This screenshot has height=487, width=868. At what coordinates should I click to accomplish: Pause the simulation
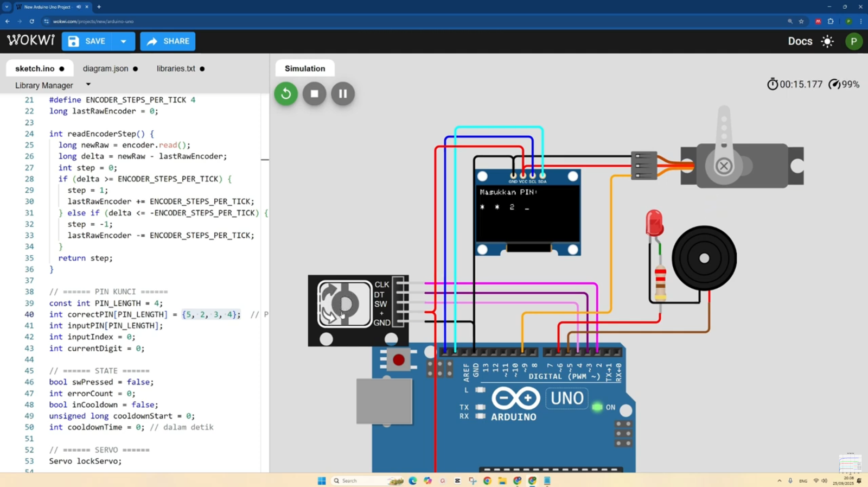click(x=343, y=94)
